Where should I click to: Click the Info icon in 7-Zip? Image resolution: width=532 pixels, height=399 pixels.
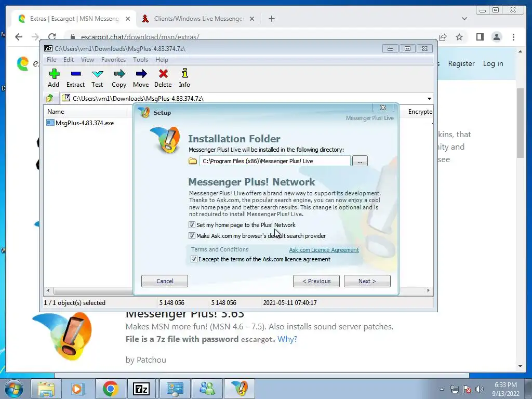pos(184,78)
